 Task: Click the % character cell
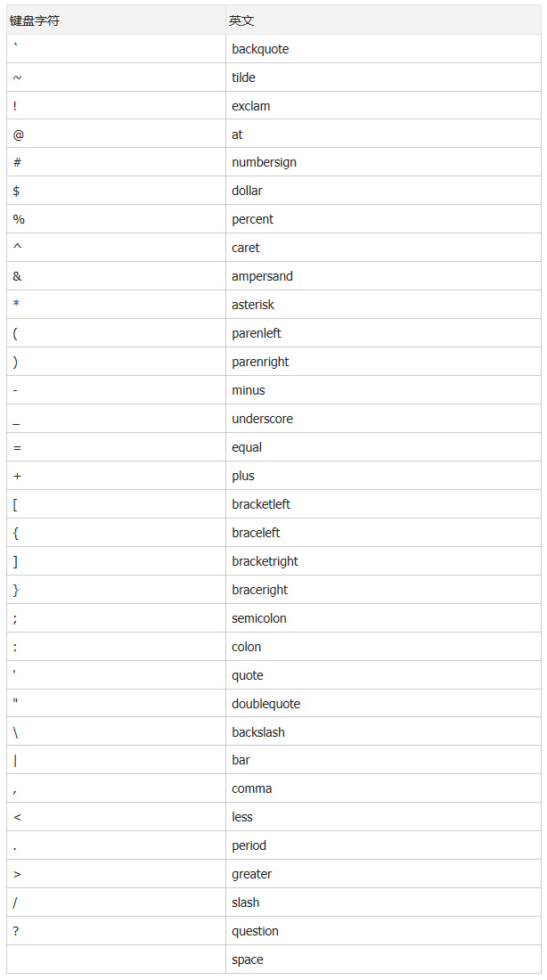click(x=19, y=219)
